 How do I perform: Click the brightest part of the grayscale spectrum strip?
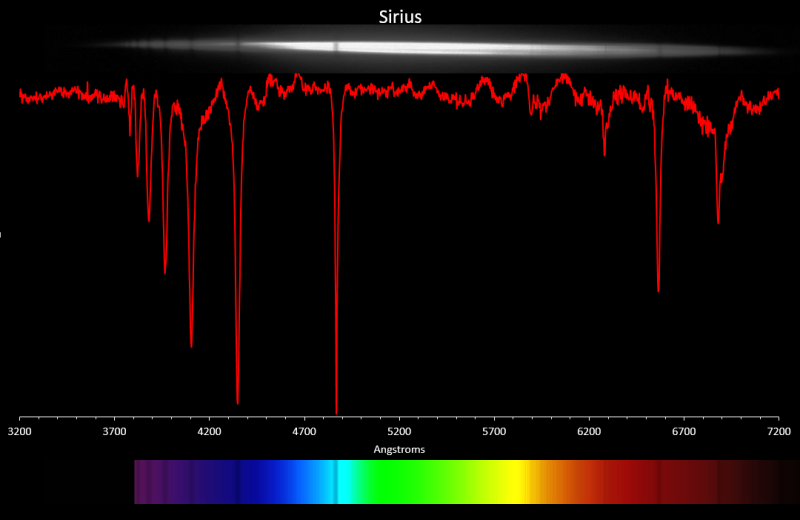pos(320,46)
